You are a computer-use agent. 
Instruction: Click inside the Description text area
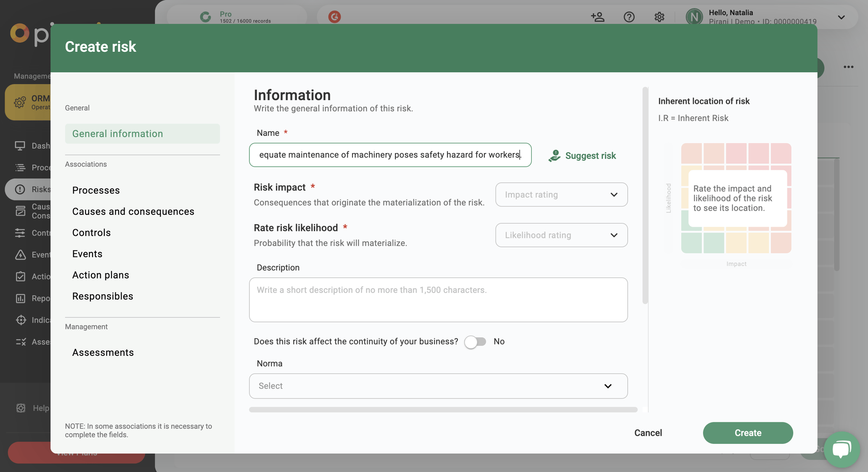438,300
